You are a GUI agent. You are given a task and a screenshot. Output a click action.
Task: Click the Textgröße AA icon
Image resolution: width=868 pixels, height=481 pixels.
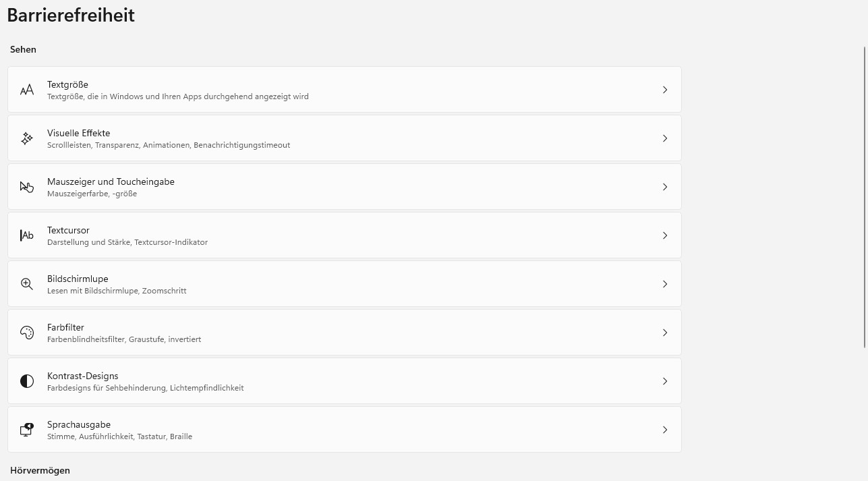click(x=27, y=90)
